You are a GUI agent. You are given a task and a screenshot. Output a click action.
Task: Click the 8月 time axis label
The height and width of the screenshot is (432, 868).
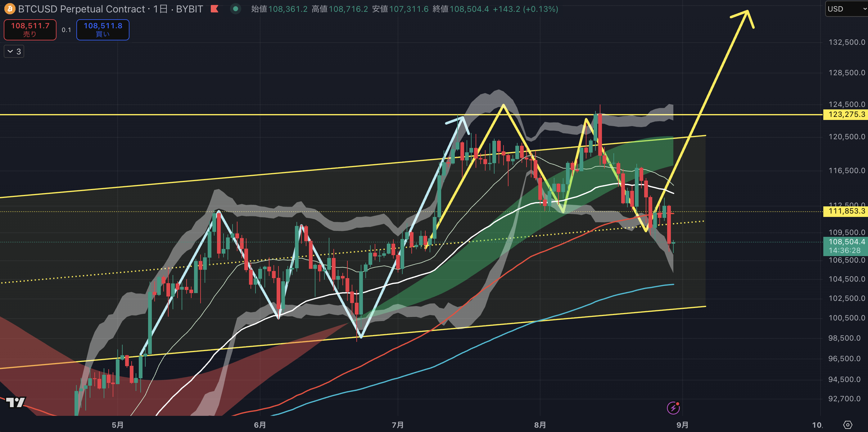540,425
